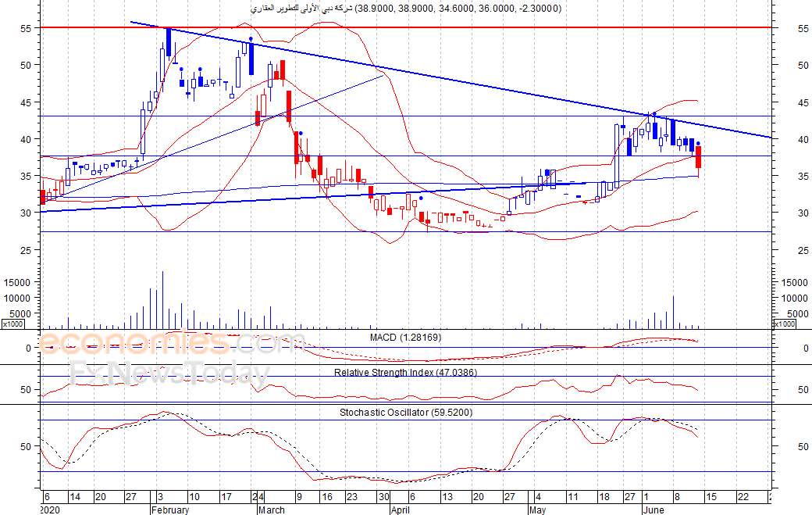Click the 15000 volume label on left axis
This screenshot has width=812, height=515.
click(x=16, y=282)
